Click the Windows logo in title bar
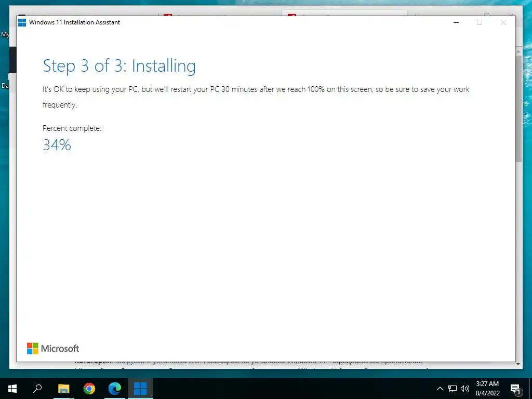This screenshot has height=399, width=532. (x=22, y=22)
